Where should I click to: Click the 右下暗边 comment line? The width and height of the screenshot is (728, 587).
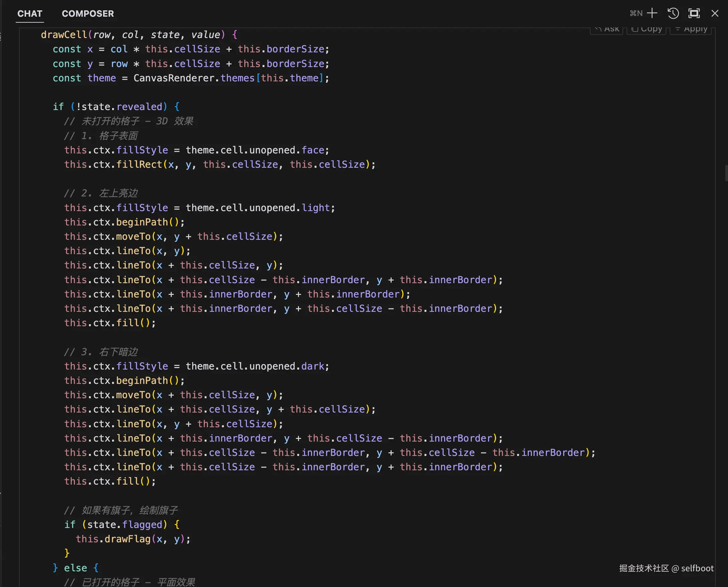tap(101, 352)
